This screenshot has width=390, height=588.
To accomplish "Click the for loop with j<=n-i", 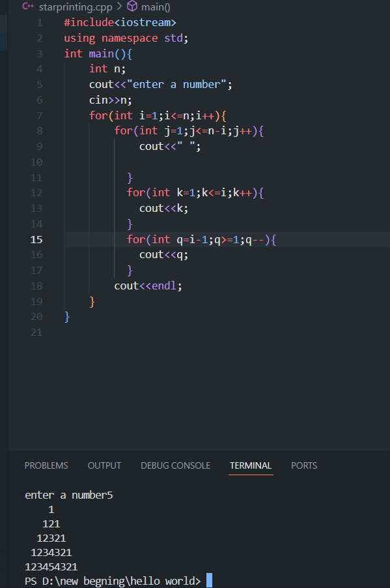I will (x=189, y=131).
